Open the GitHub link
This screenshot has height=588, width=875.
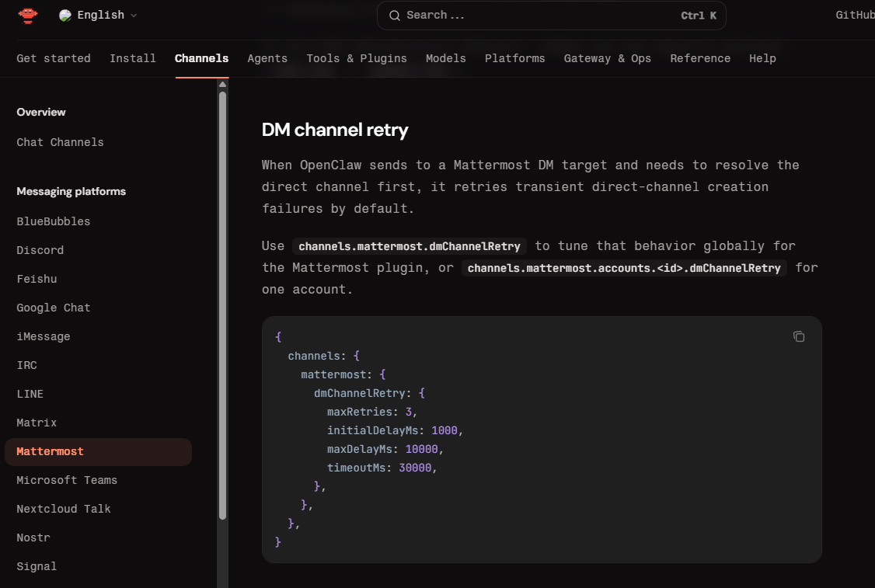tap(855, 15)
